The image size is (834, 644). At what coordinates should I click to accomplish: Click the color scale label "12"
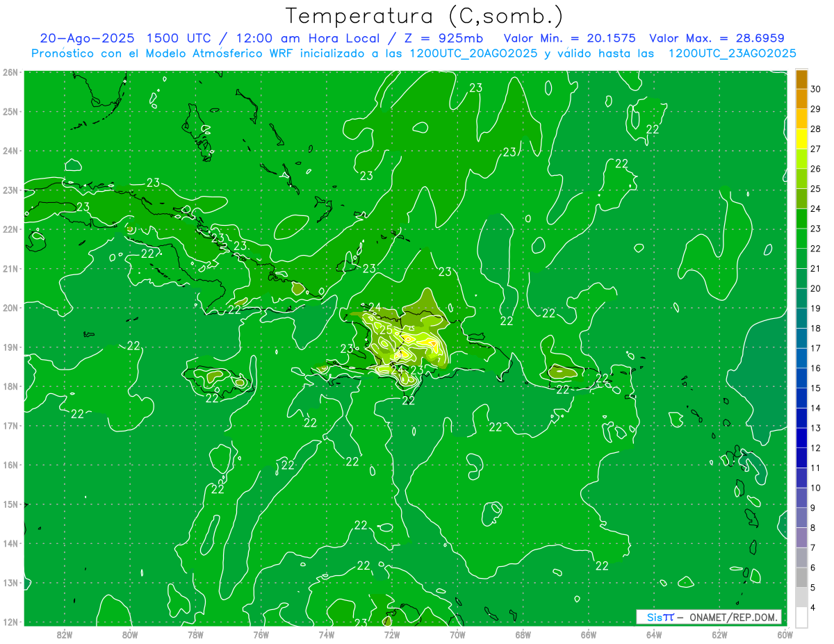click(815, 448)
